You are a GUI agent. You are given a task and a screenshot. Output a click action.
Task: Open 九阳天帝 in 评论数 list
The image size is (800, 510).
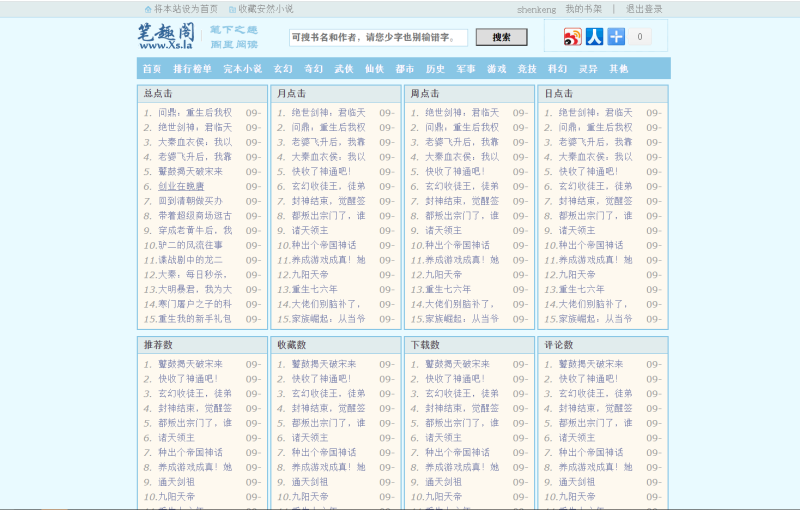(577, 497)
